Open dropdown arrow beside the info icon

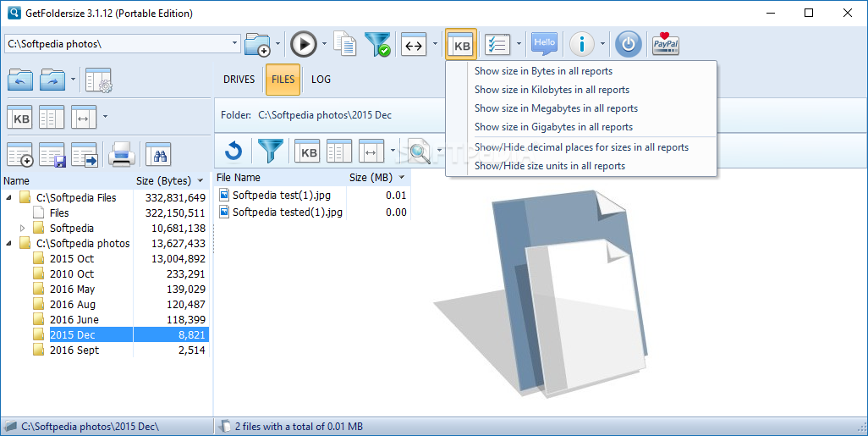[602, 44]
